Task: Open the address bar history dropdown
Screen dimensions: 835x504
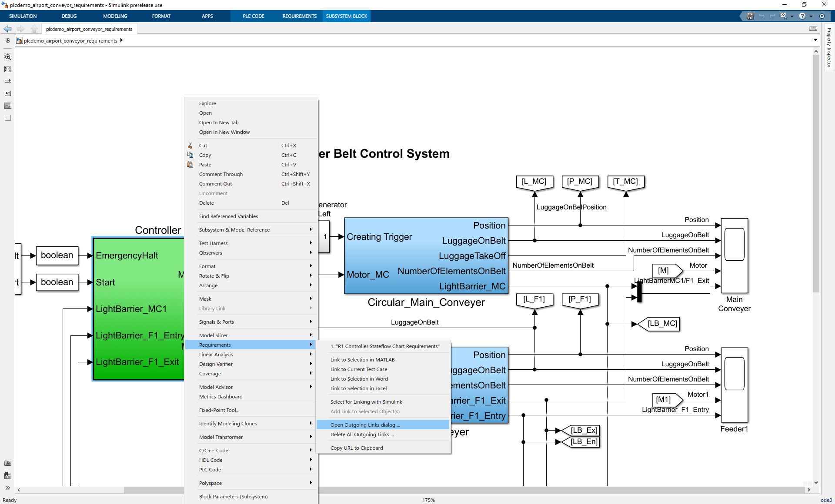Action: 815,40
